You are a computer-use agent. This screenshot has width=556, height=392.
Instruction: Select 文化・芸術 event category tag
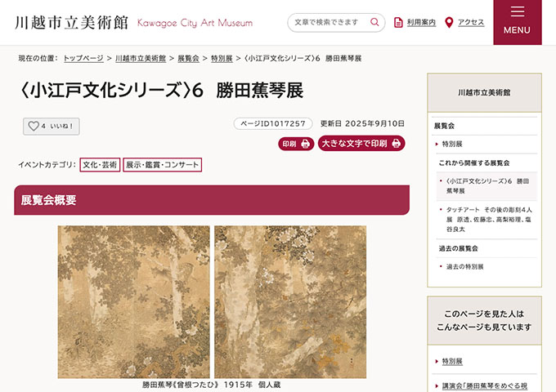pyautogui.click(x=100, y=165)
